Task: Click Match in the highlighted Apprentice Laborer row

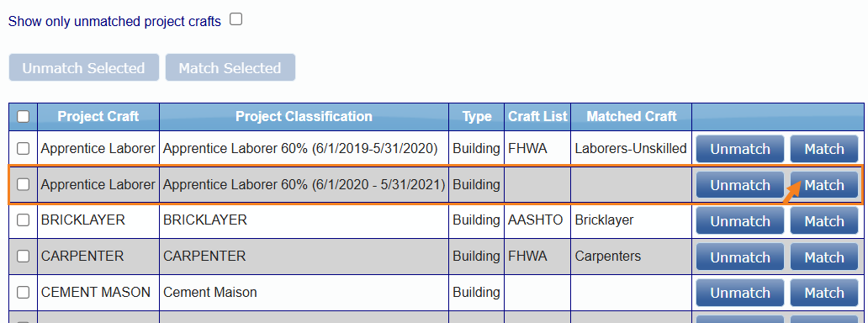Action: (x=824, y=185)
